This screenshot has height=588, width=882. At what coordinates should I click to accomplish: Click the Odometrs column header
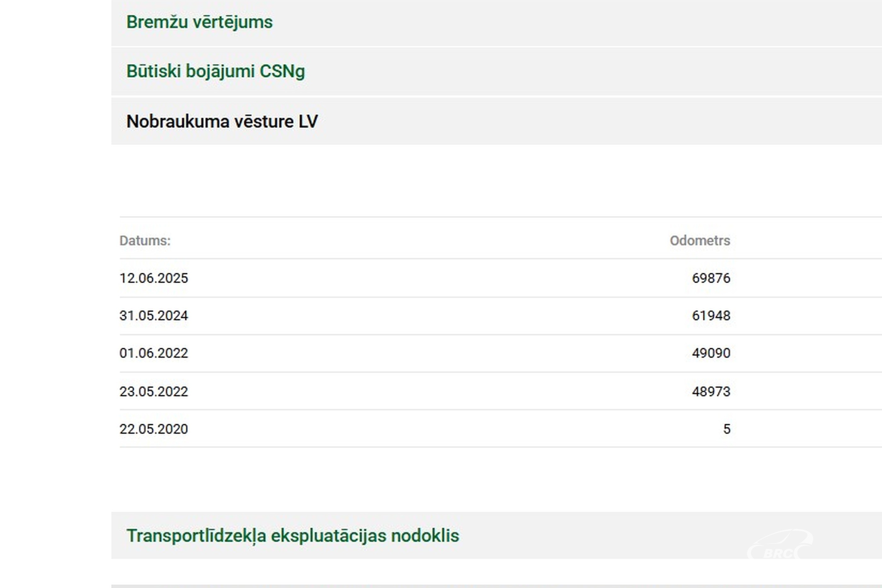coord(700,241)
